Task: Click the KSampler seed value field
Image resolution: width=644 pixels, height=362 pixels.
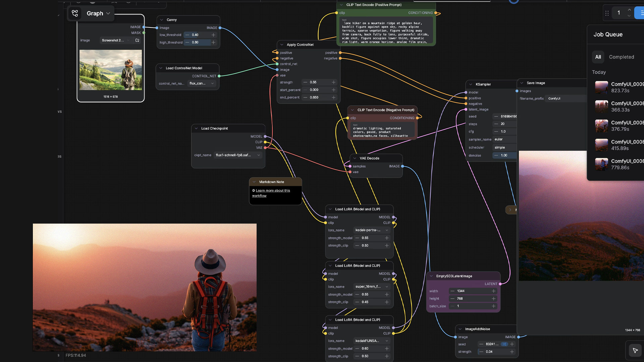Action: click(505, 117)
